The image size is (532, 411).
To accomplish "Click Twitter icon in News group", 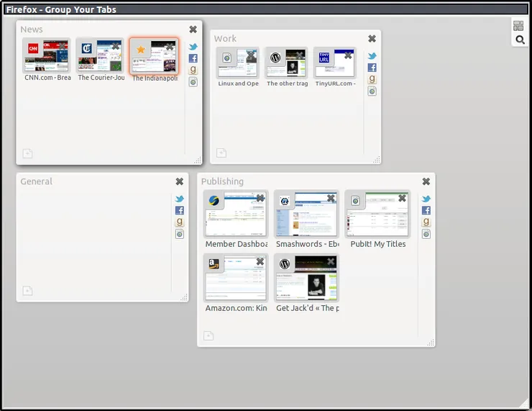I will 193,47.
